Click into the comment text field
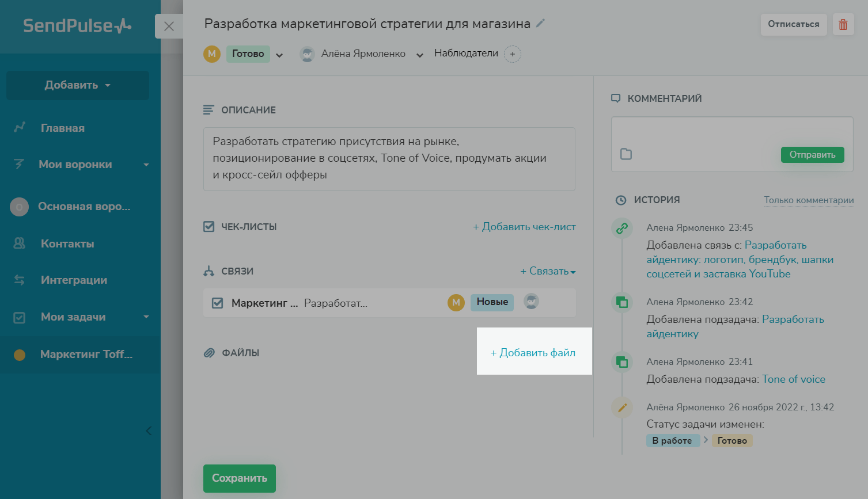The width and height of the screenshot is (868, 499). click(x=731, y=131)
